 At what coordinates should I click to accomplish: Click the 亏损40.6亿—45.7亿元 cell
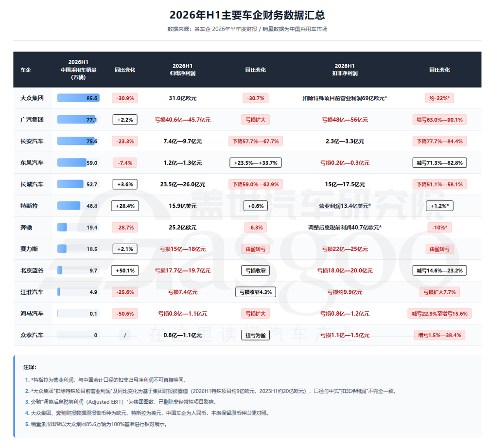coord(182,120)
